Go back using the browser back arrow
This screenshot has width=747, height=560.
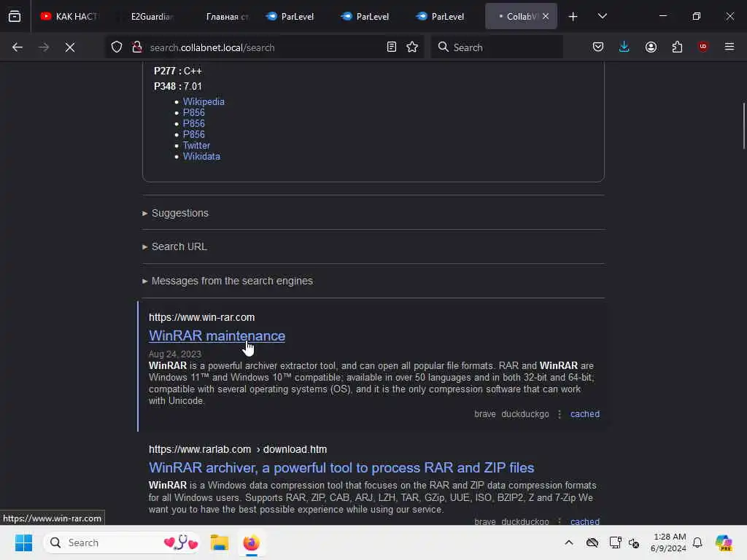pyautogui.click(x=18, y=47)
